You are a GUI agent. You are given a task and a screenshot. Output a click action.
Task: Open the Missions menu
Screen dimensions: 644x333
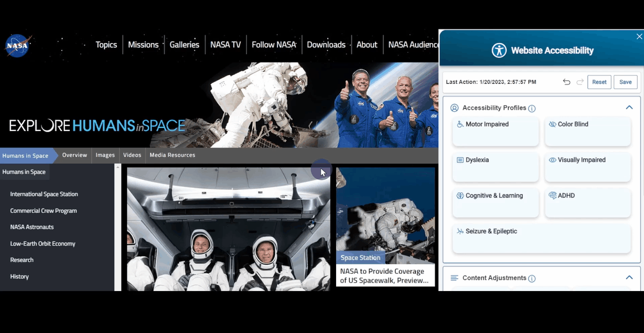click(143, 45)
